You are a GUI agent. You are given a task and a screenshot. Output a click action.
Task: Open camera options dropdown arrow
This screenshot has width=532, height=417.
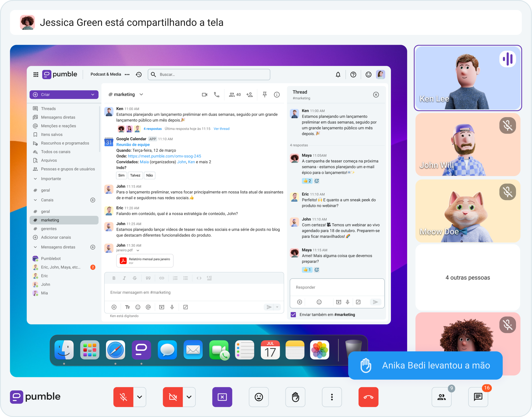(189, 397)
